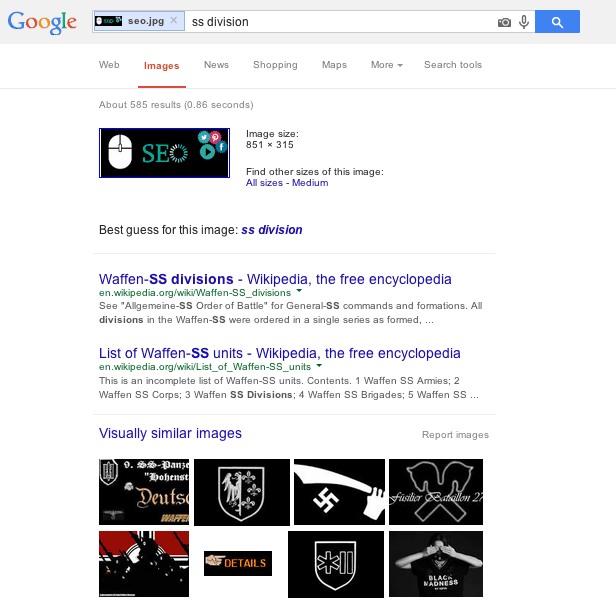
Task: Switch to the News tab
Action: [x=216, y=65]
